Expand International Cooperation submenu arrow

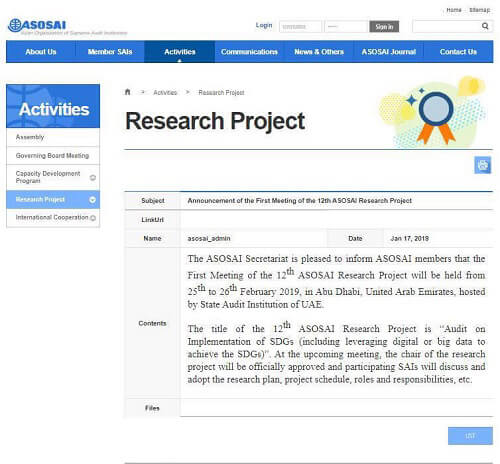click(93, 218)
